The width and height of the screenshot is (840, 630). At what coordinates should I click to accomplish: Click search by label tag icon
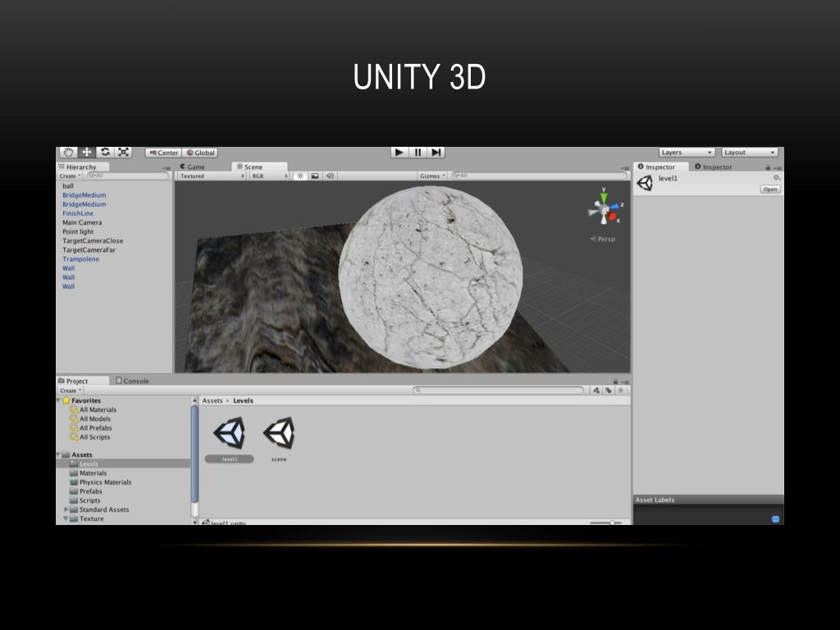[x=609, y=390]
